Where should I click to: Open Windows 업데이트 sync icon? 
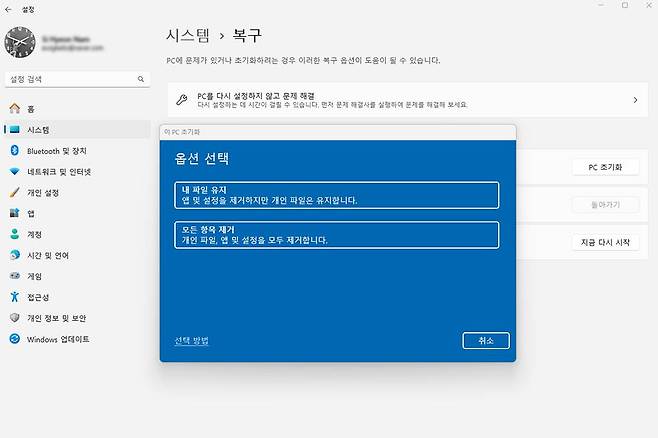(x=15, y=339)
